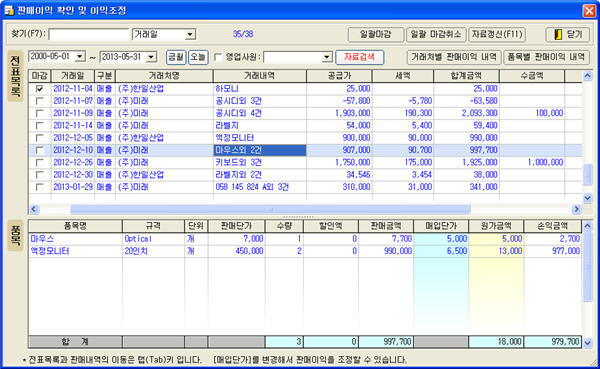Screen dimensions: 600x369
Task: Close the window with the red X
Action: click(x=589, y=10)
